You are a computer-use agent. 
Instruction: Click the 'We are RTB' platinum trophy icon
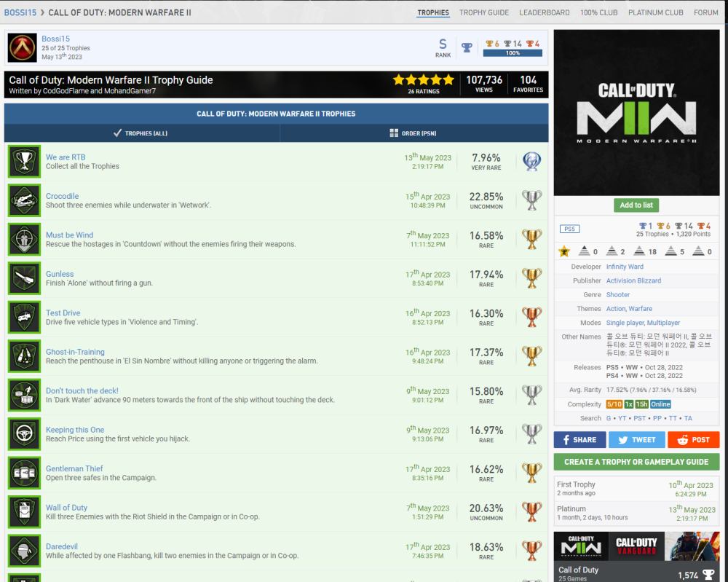point(24,162)
